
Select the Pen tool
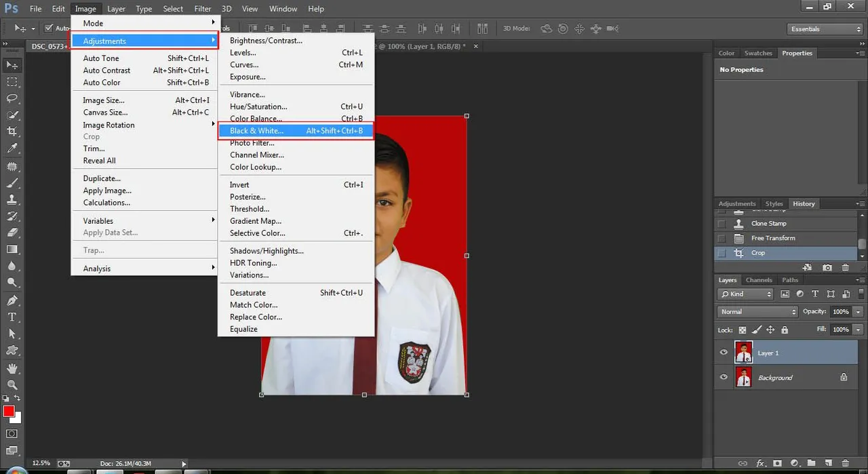click(12, 300)
